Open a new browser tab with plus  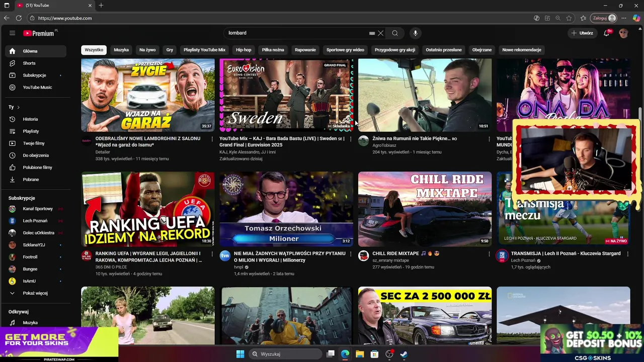[101, 6]
